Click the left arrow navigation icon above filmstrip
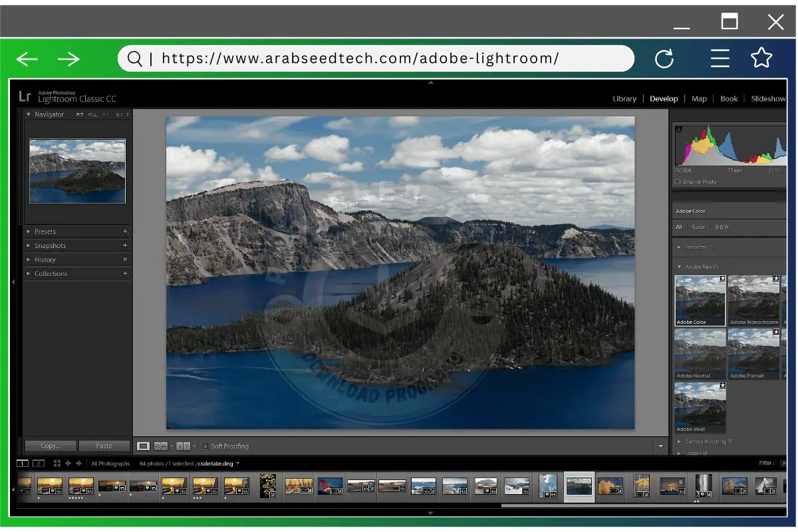Image resolution: width=798 pixels, height=532 pixels. tap(68, 463)
